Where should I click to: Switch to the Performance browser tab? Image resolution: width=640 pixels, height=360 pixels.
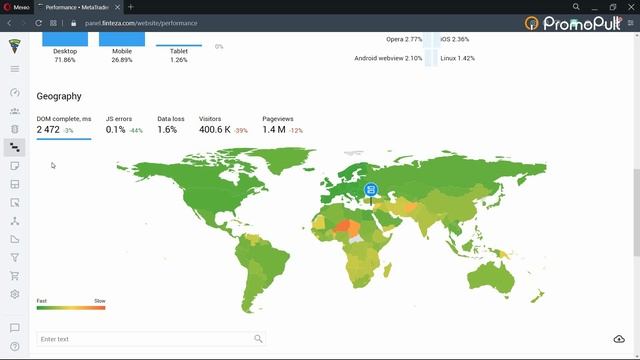76,7
